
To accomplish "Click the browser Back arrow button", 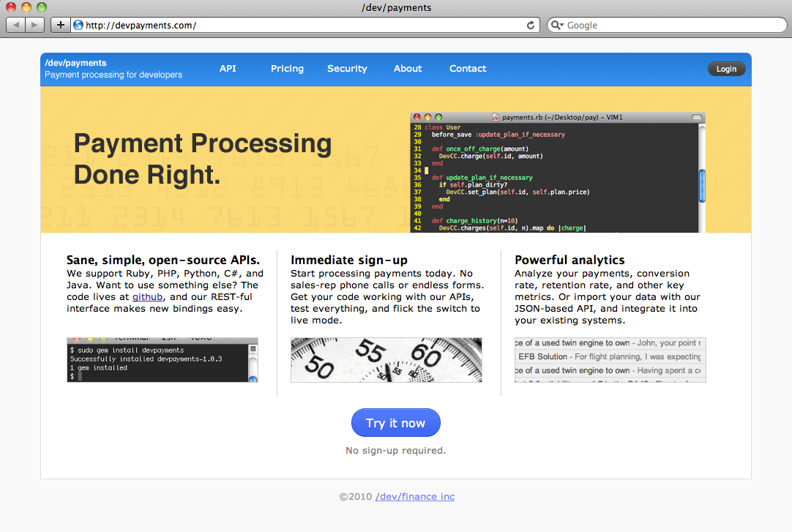I will point(16,25).
